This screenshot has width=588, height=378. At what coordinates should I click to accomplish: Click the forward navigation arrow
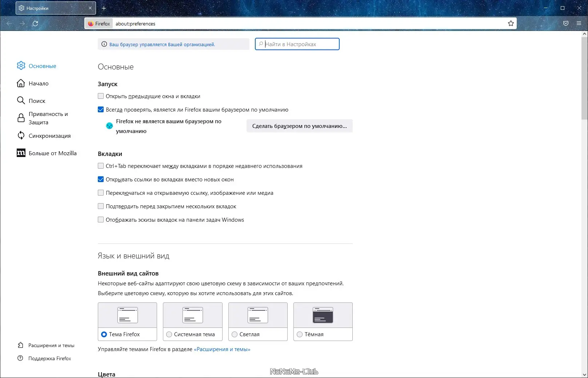(22, 24)
